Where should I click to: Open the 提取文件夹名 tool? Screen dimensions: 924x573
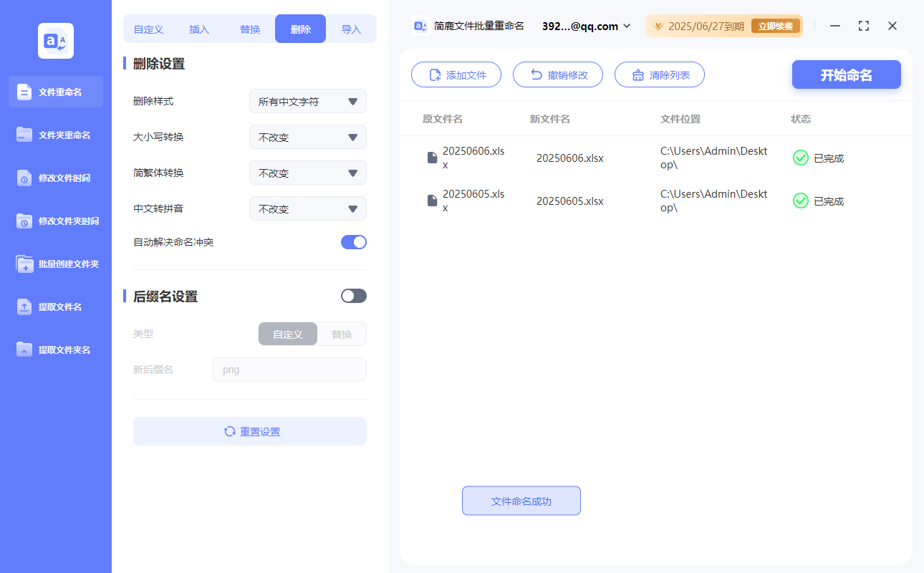55,350
